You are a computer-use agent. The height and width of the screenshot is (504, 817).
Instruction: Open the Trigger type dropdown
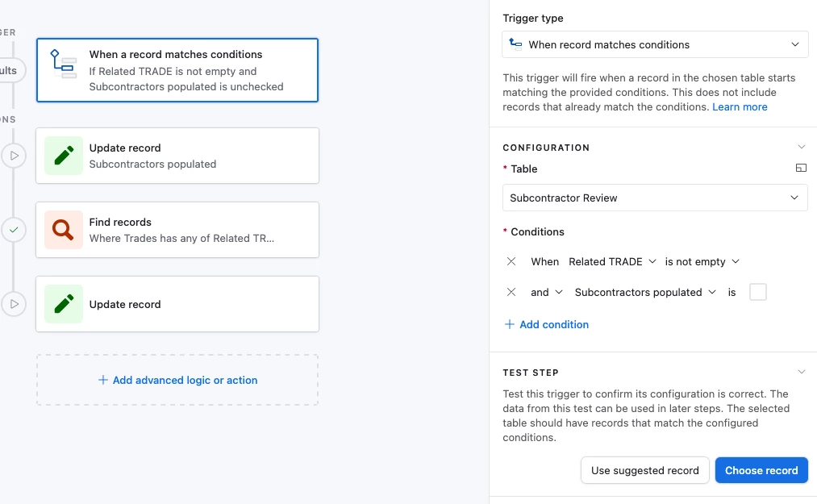tap(655, 44)
